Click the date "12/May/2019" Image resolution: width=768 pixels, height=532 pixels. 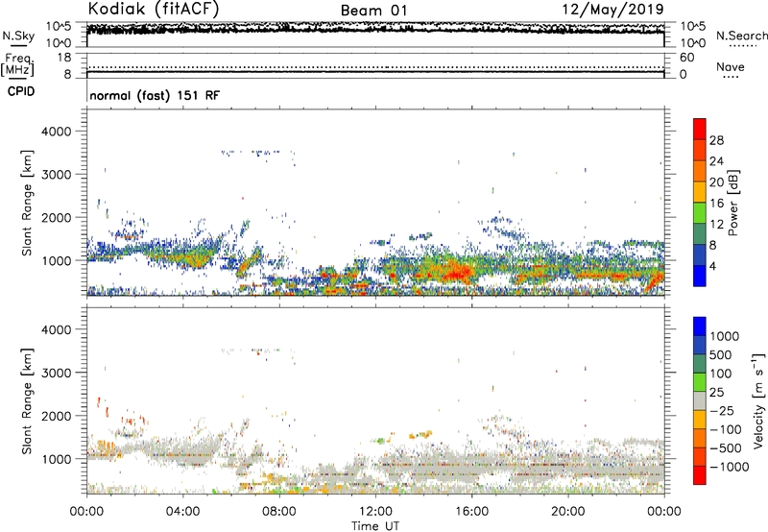[613, 9]
